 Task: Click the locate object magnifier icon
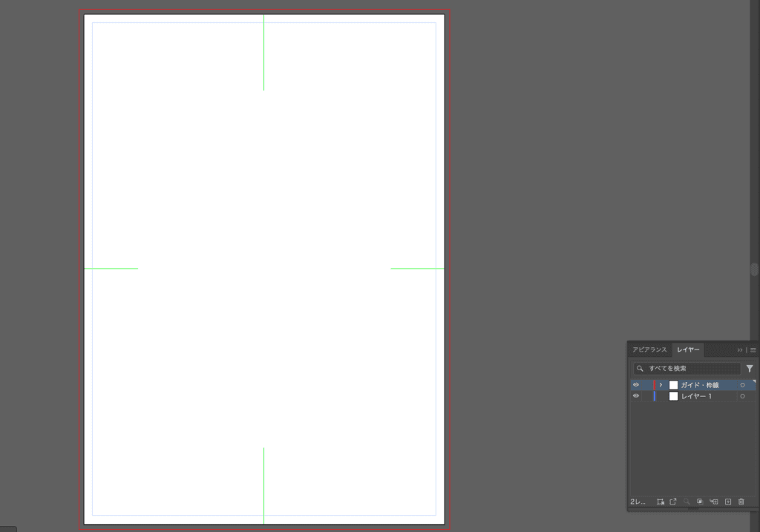coord(687,502)
